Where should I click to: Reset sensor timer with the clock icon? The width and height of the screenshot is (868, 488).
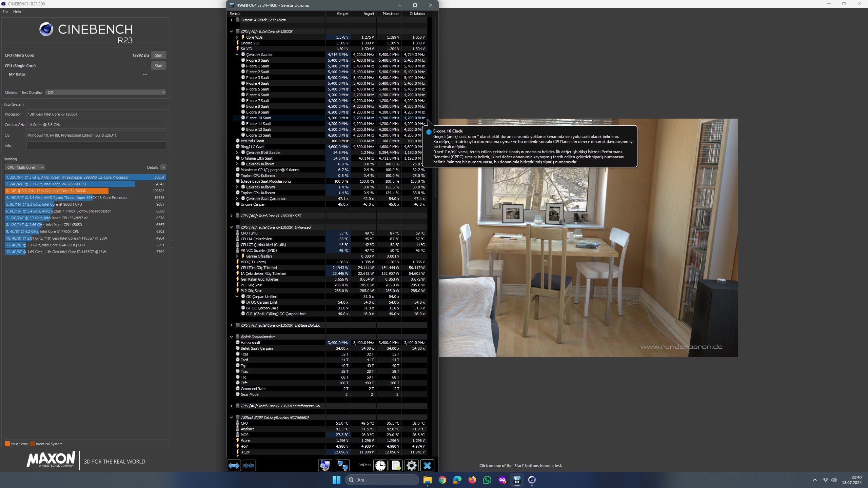pos(380,466)
